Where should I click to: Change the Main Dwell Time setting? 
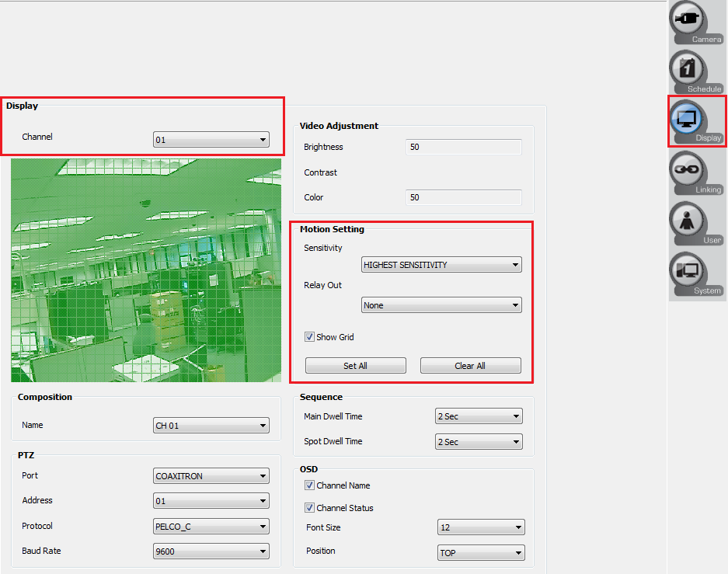(x=478, y=416)
